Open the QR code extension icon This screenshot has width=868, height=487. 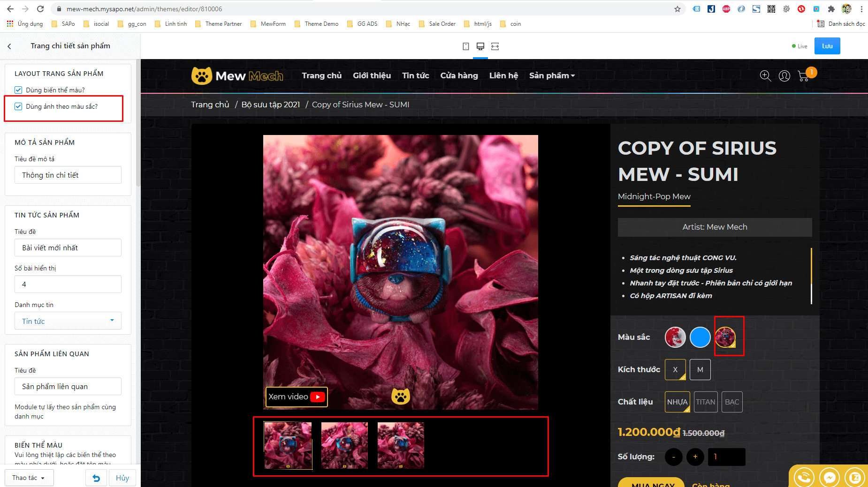click(771, 9)
